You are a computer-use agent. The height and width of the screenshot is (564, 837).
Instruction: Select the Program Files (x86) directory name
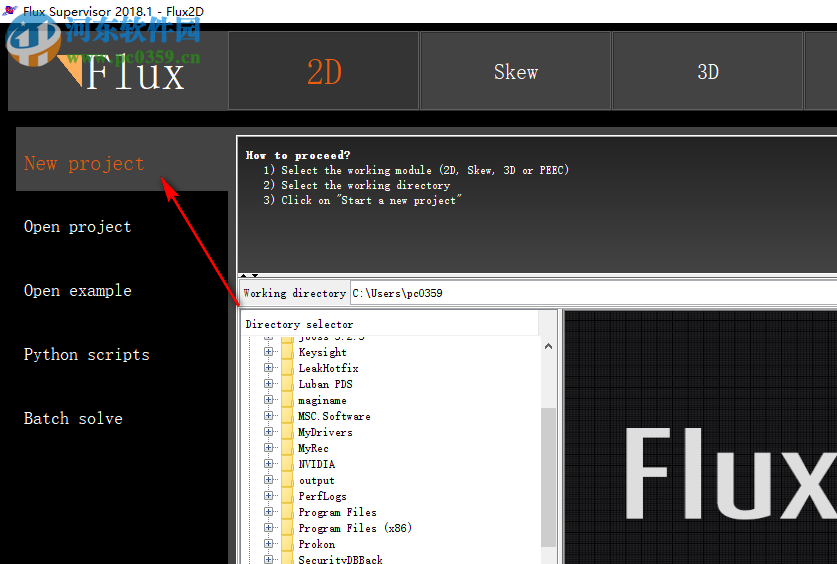click(355, 528)
